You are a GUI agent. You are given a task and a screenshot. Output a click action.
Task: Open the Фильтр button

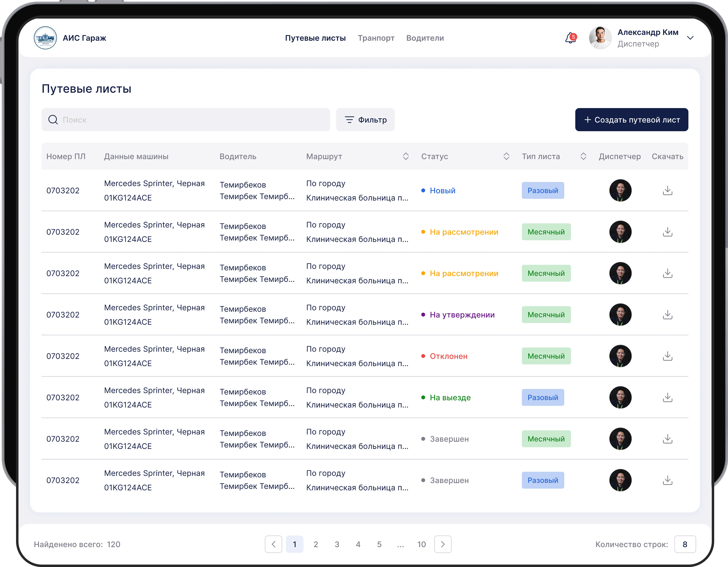point(365,120)
